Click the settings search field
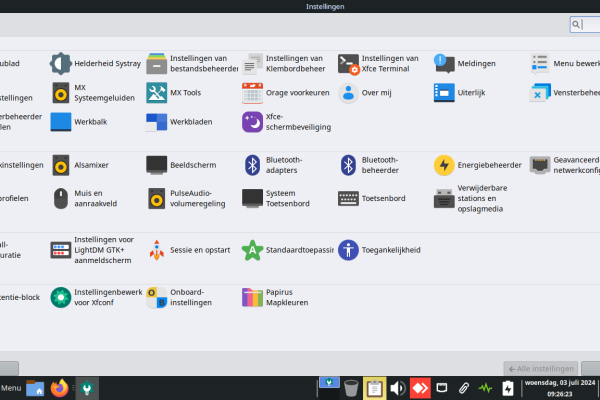 click(x=587, y=25)
